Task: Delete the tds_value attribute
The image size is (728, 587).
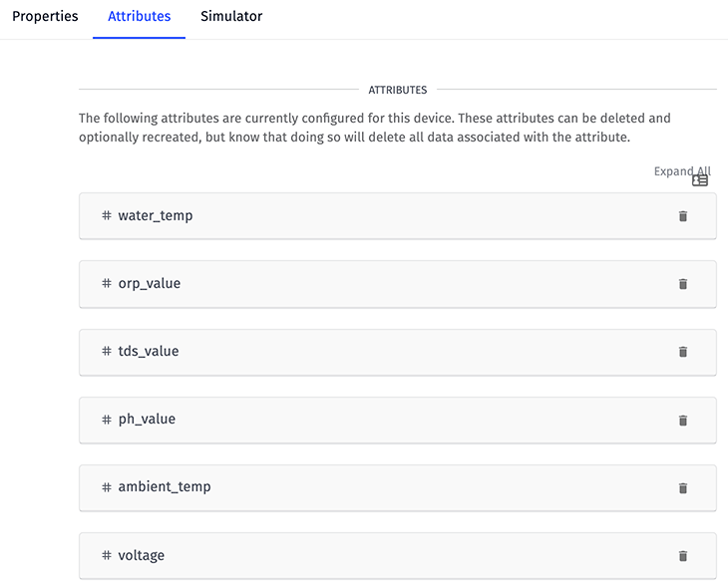Action: pos(683,352)
